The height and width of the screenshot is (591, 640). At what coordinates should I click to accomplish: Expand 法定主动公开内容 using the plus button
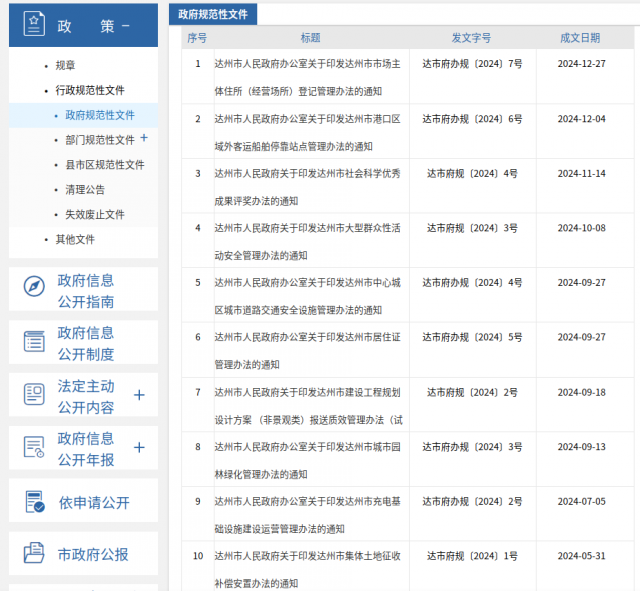coord(139,395)
